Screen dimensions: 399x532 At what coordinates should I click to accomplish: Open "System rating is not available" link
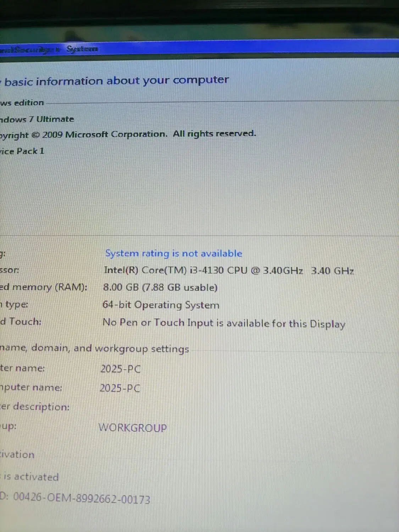click(173, 253)
